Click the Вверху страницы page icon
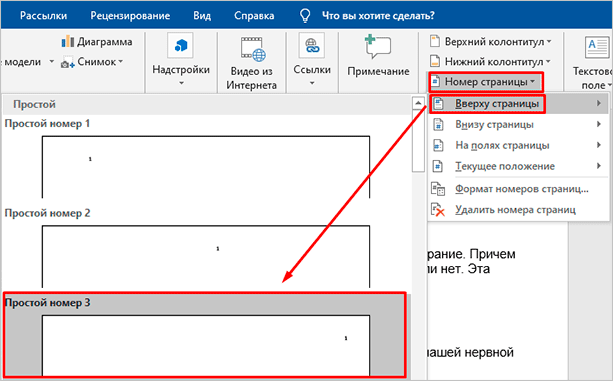The image size is (613, 381). [438, 104]
